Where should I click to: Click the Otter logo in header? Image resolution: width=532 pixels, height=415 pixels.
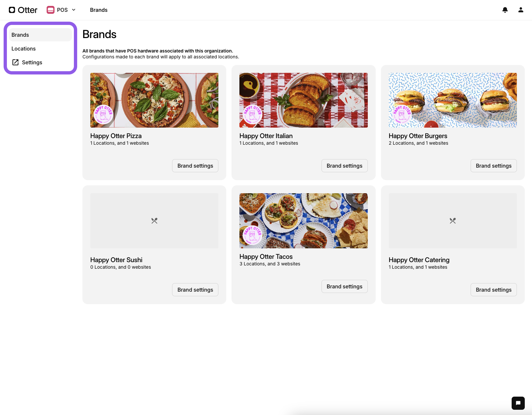tap(23, 10)
